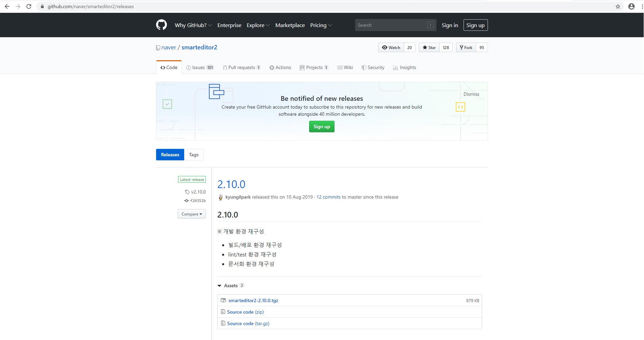Click the browser address bar URL
This screenshot has width=644, height=340.
(x=91, y=6)
